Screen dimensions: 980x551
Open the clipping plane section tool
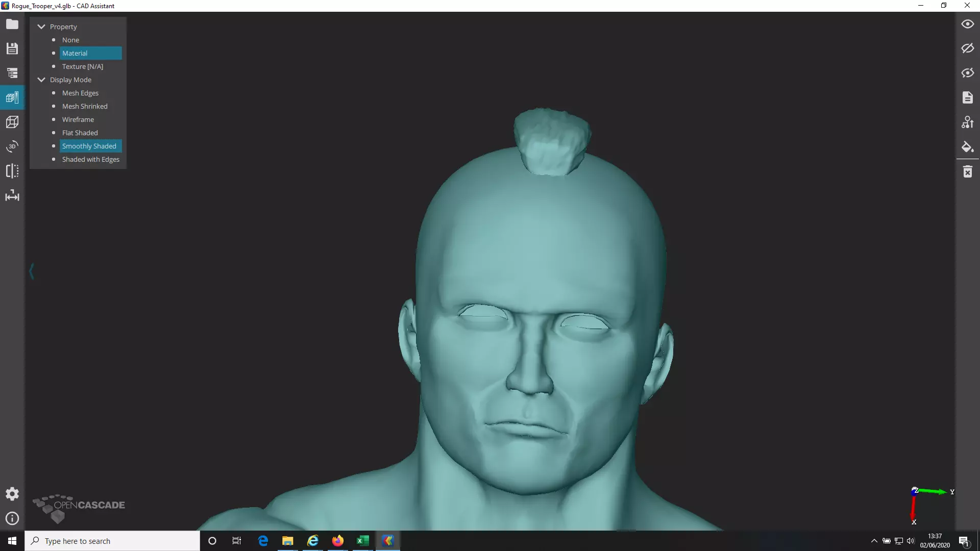12,171
